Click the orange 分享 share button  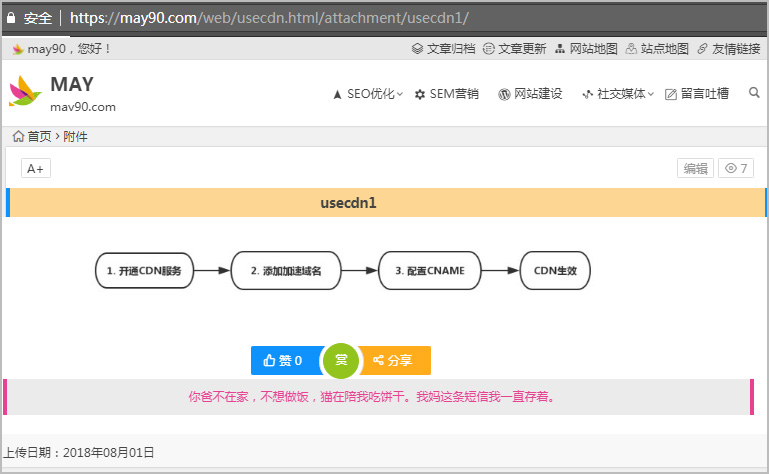(394, 360)
